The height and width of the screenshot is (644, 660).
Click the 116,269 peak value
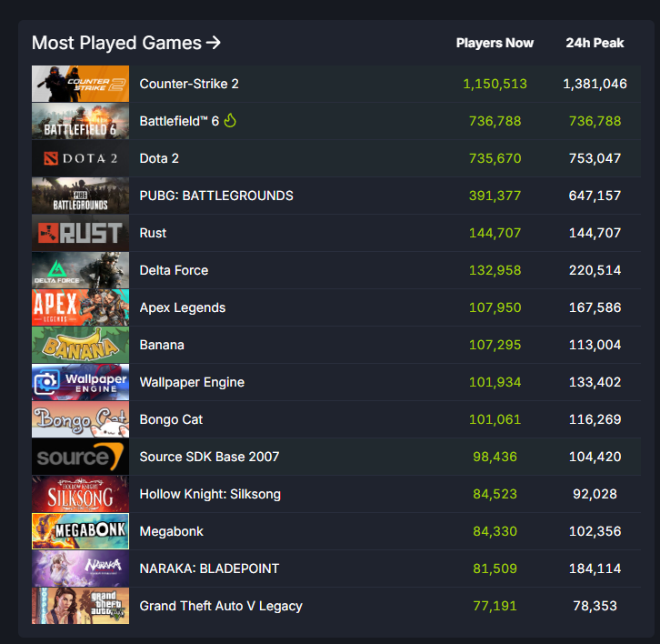[595, 419]
